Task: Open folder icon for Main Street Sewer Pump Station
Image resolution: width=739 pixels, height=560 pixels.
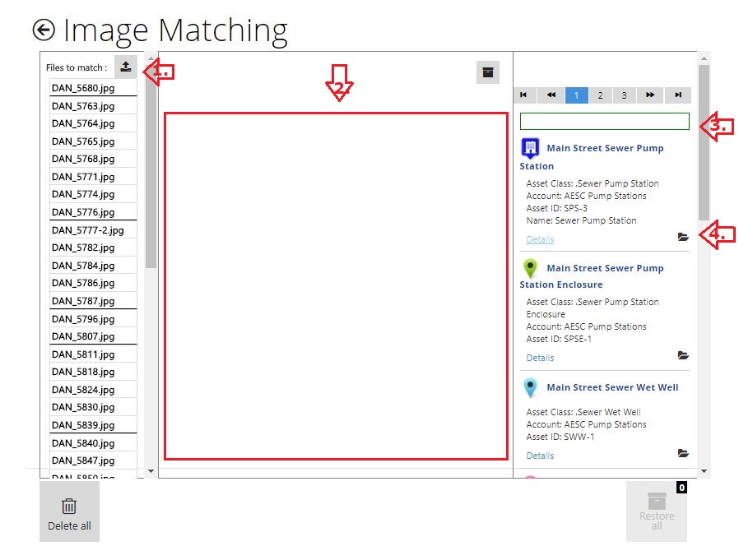Action: (683, 237)
